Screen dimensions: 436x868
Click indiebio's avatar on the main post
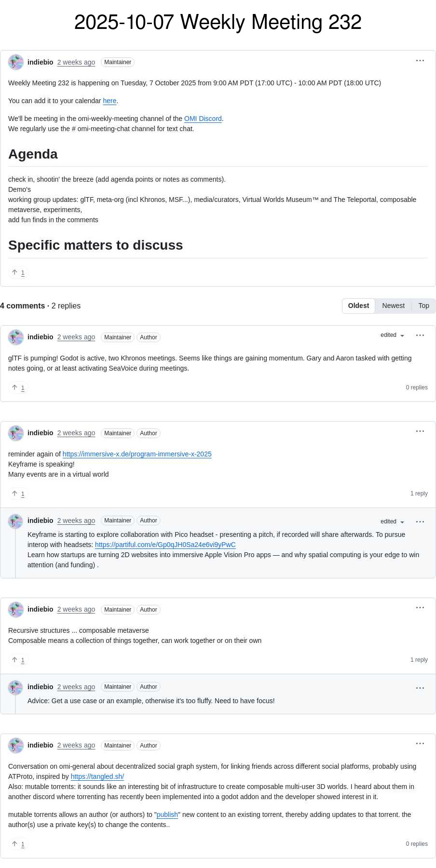click(16, 62)
